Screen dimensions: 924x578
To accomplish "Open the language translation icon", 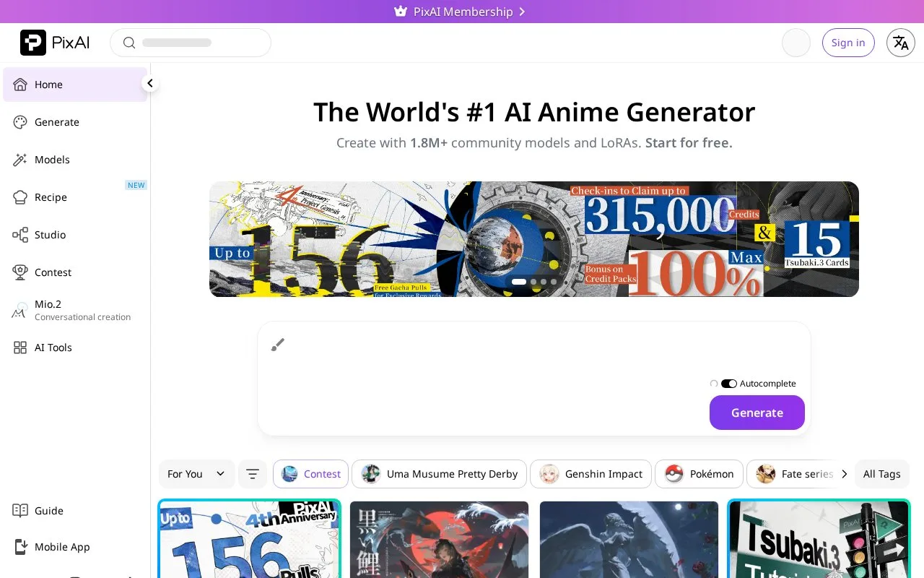I will pyautogui.click(x=901, y=43).
